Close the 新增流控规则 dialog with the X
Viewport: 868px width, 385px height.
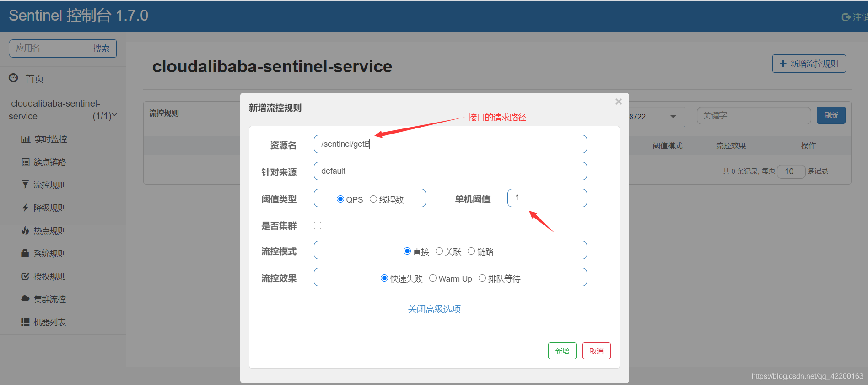coord(619,102)
